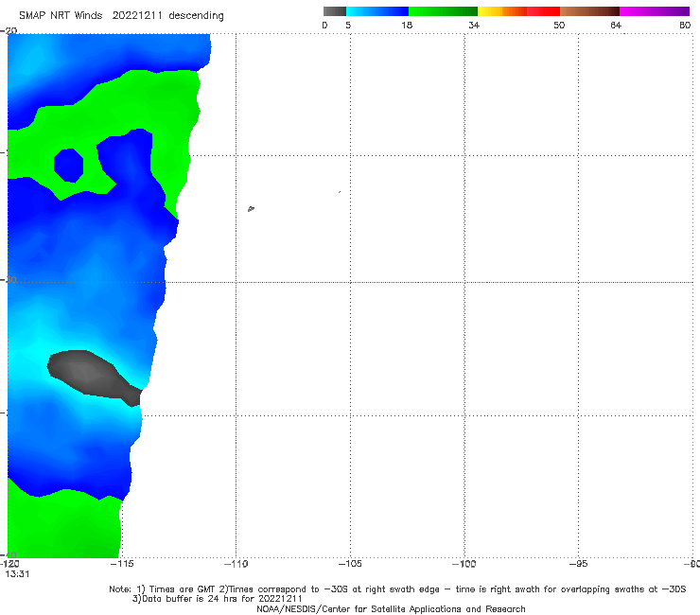Image resolution: width=700 pixels, height=615 pixels.
Task: Click the longitude label '-115'
Action: pos(121,564)
